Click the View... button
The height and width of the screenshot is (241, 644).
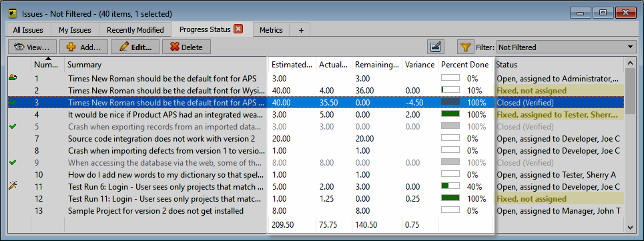[33, 47]
